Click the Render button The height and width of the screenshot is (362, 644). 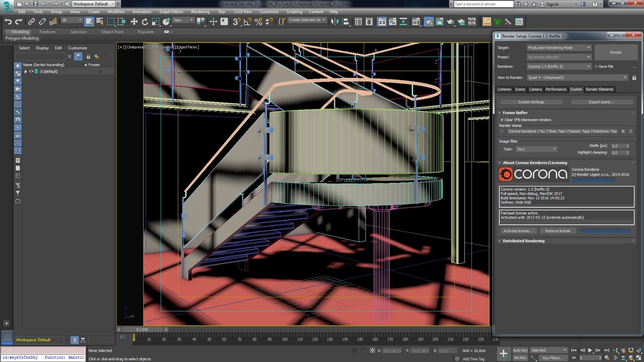[x=616, y=52]
